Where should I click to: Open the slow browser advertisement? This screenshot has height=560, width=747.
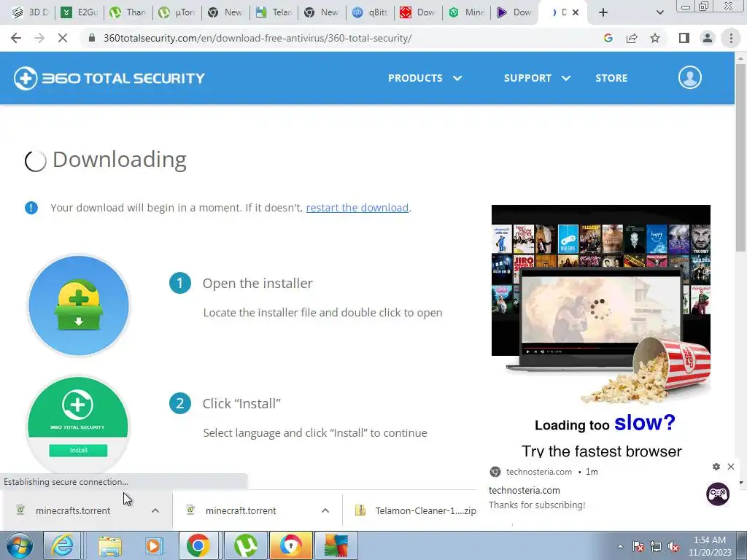(x=601, y=331)
